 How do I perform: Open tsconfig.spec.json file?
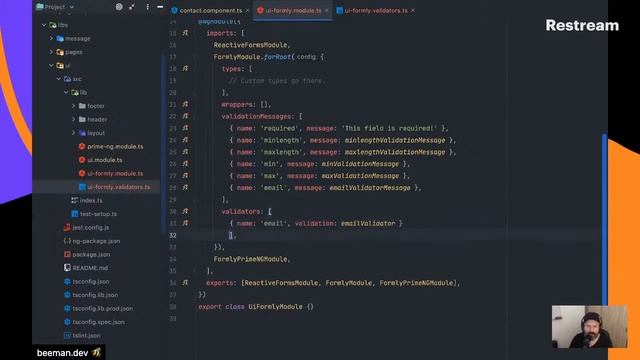pyautogui.click(x=98, y=322)
